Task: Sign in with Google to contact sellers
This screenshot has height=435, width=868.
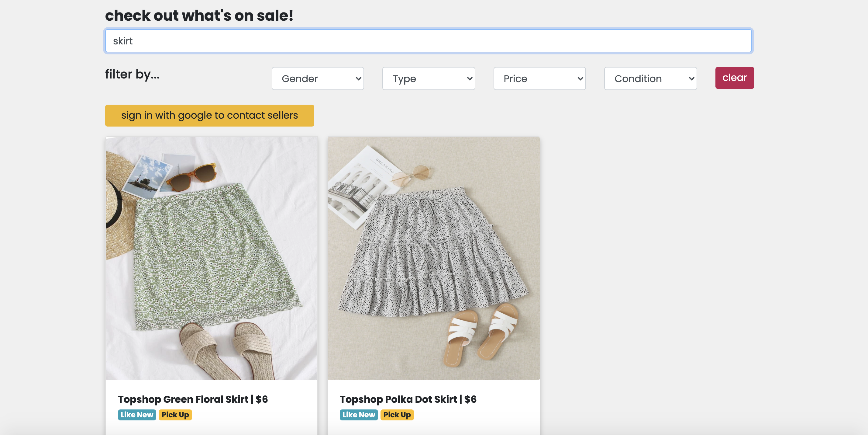Action: point(209,115)
